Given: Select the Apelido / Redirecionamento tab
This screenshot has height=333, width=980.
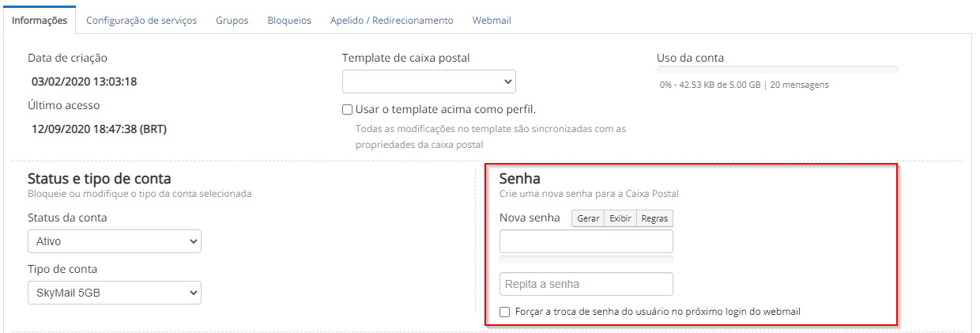Looking at the screenshot, I should tap(392, 21).
